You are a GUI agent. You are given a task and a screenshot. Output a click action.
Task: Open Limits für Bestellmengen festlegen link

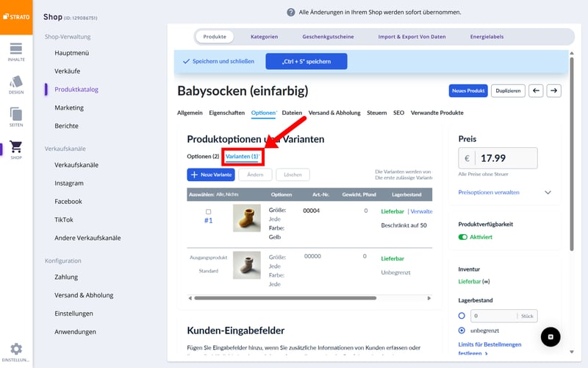click(x=490, y=348)
